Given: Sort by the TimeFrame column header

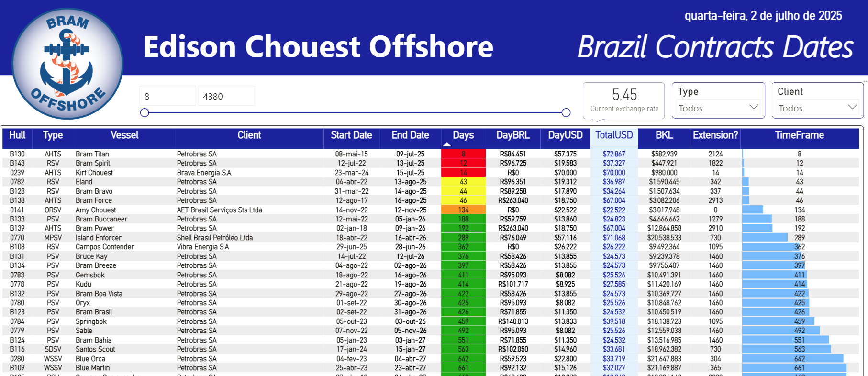Looking at the screenshot, I should (800, 135).
